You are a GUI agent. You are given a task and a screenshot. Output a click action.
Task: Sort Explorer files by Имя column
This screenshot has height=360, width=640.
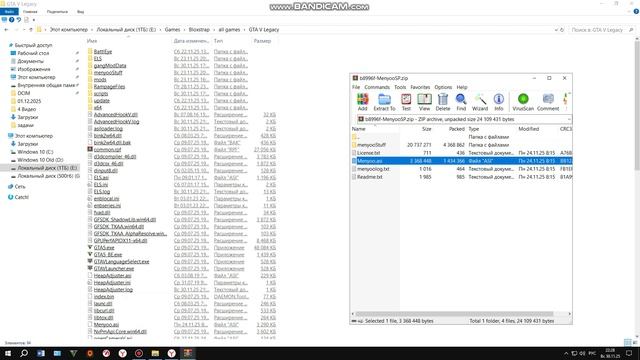[92, 41]
